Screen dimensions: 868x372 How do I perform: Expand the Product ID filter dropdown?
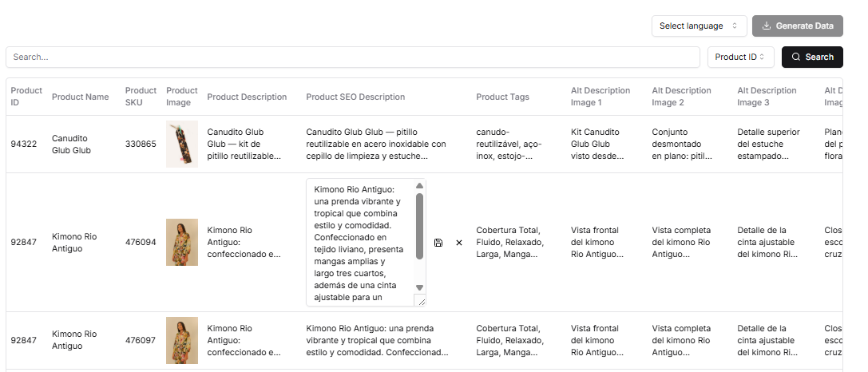click(x=740, y=57)
